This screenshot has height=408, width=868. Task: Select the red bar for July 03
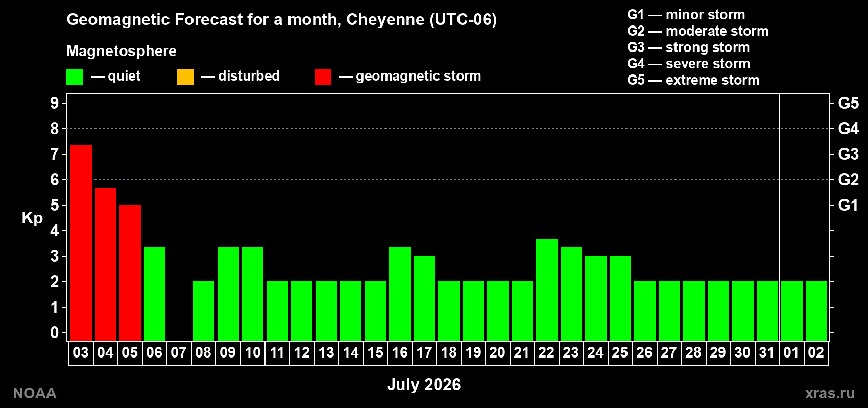[81, 243]
